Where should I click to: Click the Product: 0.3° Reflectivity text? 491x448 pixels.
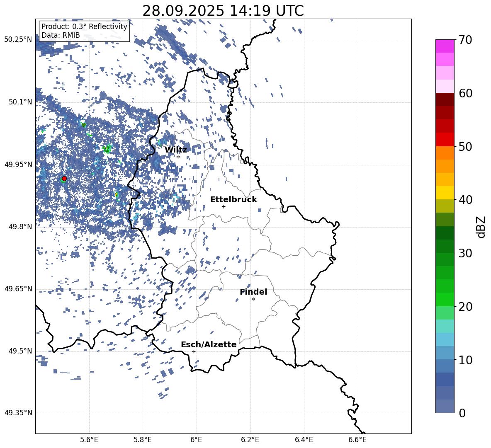[84, 26]
